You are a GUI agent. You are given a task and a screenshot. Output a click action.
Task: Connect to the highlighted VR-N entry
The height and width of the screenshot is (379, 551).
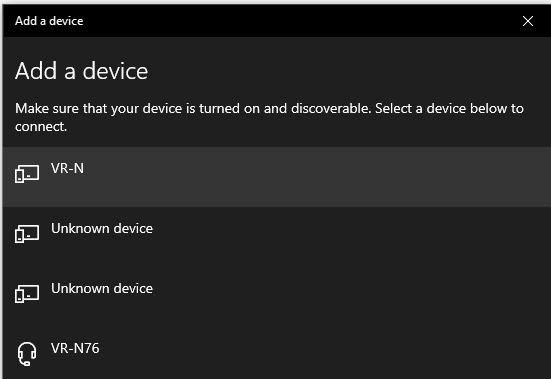277,177
